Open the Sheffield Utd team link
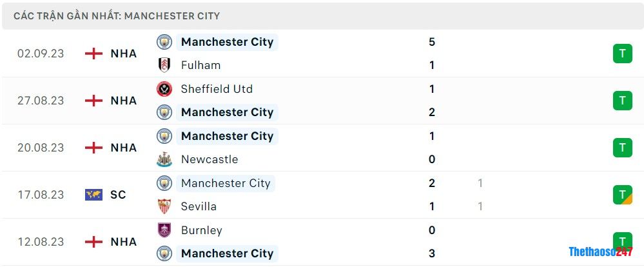 pyautogui.click(x=217, y=89)
